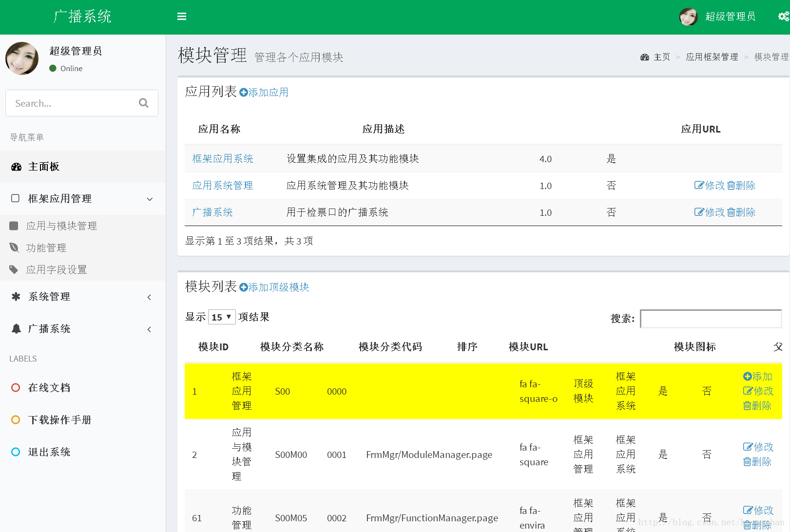Collapse the 框架应用管理 menu chevron
790x532 pixels.
click(150, 199)
